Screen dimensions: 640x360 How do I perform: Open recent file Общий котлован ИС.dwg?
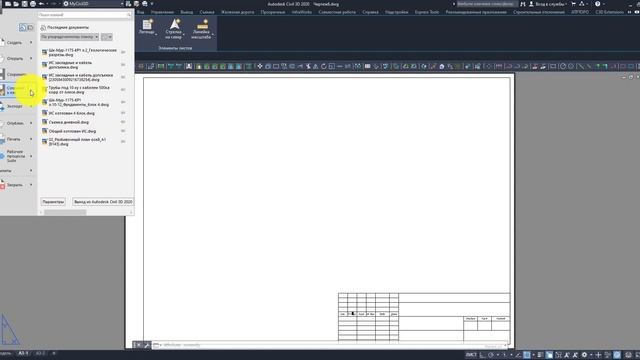pyautogui.click(x=72, y=131)
